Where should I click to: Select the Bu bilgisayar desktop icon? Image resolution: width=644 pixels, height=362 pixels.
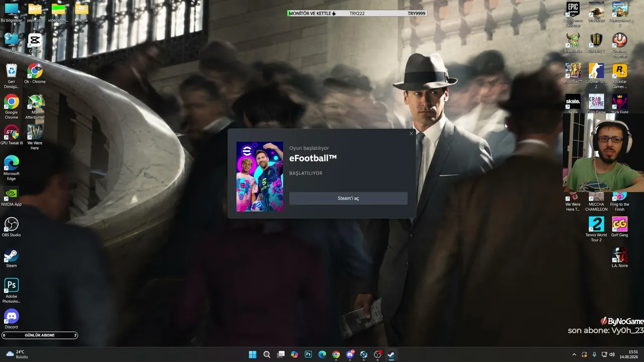pyautogui.click(x=11, y=12)
